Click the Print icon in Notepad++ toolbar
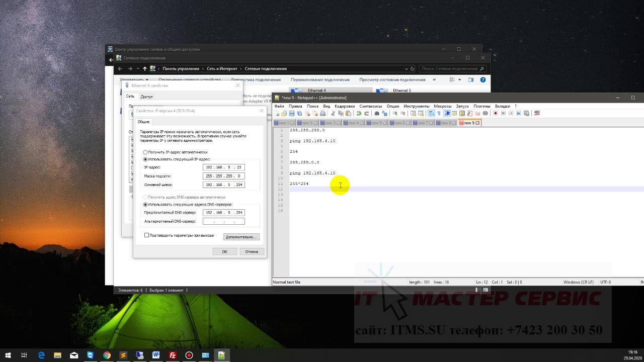Image resolution: width=644 pixels, height=362 pixels. [323, 113]
